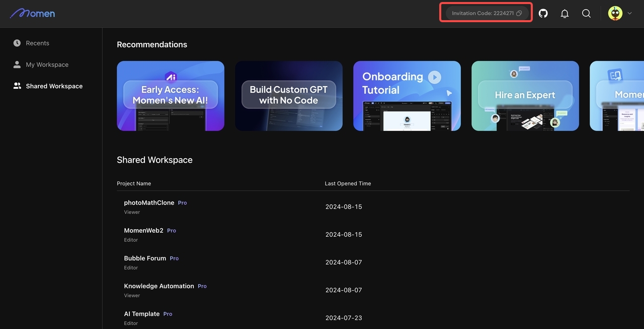Open Bubble Forum project
This screenshot has width=644, height=329.
click(x=145, y=258)
